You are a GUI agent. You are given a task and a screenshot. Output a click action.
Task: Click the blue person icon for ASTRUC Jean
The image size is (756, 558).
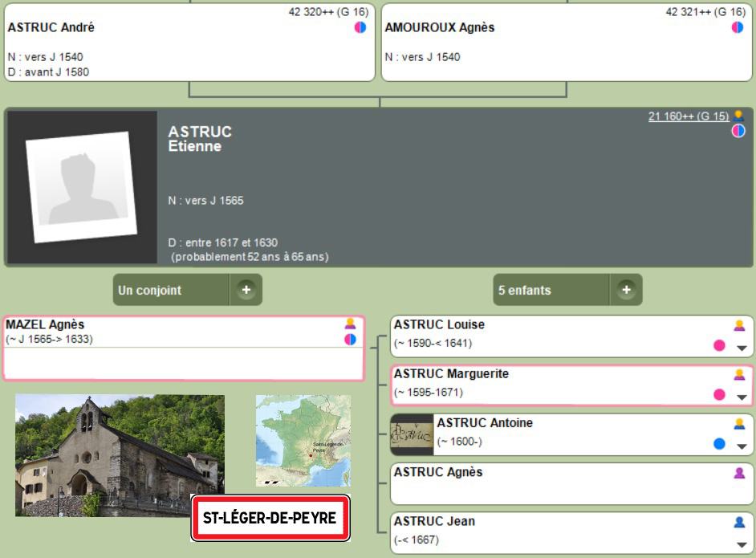tap(739, 522)
